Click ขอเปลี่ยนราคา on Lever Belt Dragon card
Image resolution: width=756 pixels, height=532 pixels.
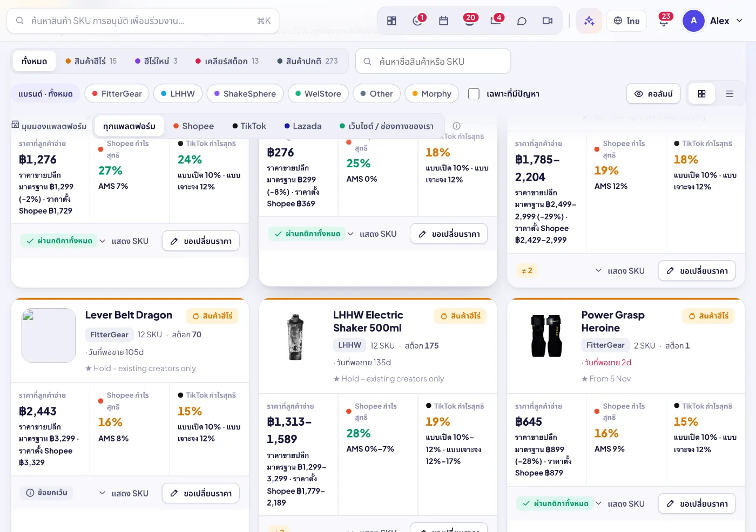point(201,493)
